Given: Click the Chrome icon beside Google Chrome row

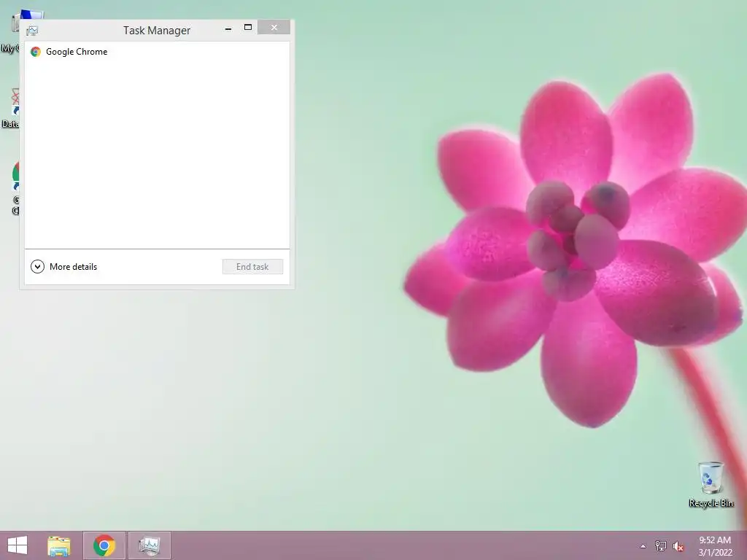Looking at the screenshot, I should (36, 52).
